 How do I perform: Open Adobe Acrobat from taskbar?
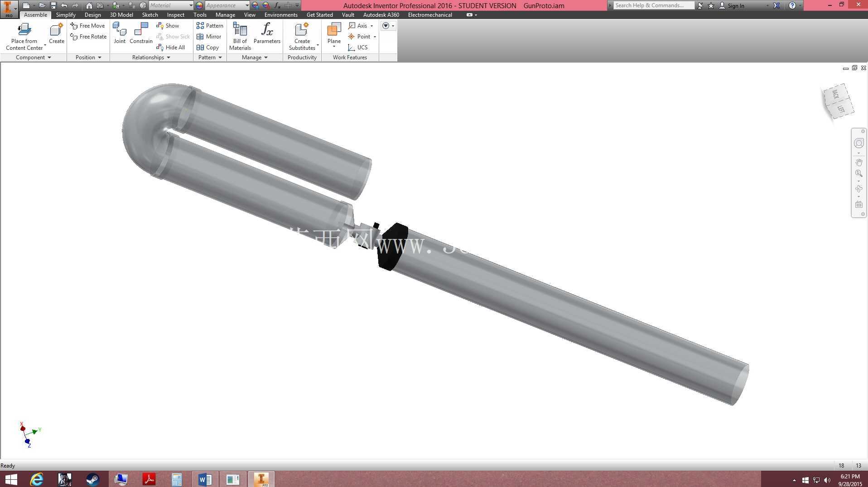tap(149, 479)
